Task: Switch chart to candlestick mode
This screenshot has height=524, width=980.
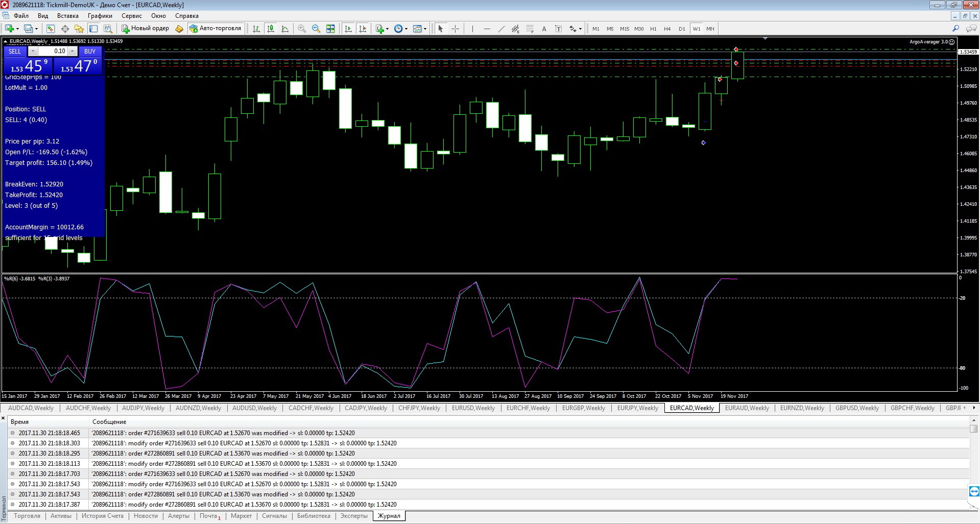Action: (270, 29)
